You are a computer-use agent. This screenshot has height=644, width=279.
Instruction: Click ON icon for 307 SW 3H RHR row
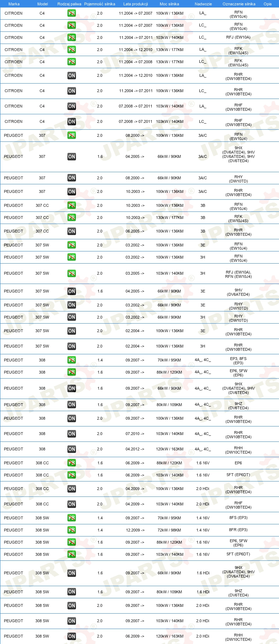pyautogui.click(x=72, y=346)
